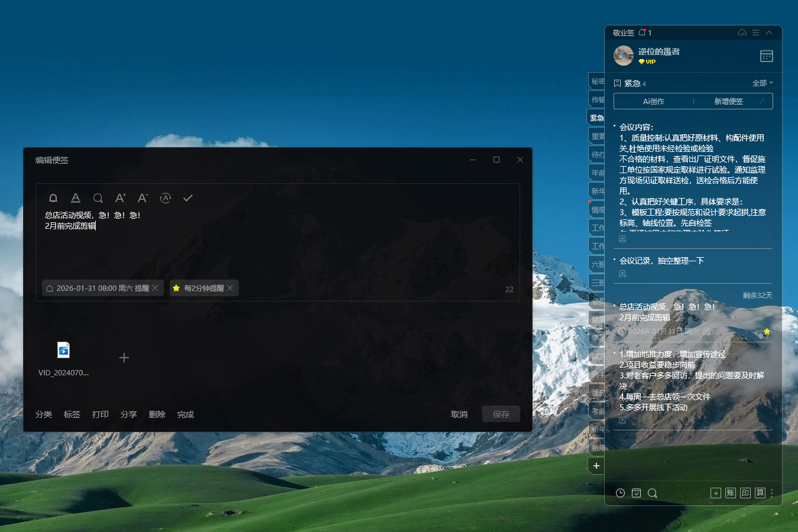
Task: Toggle the yellow star on the note entry
Action: (767, 332)
